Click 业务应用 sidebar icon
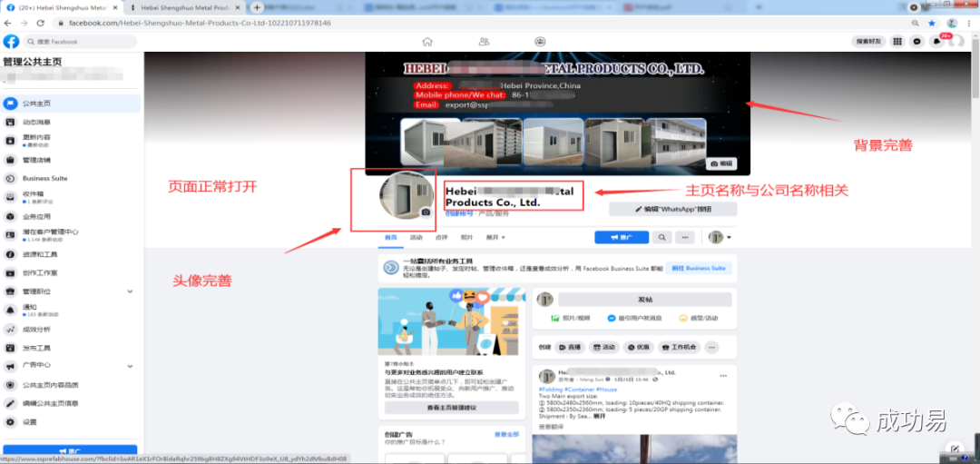The height and width of the screenshot is (464, 980). pos(10,217)
